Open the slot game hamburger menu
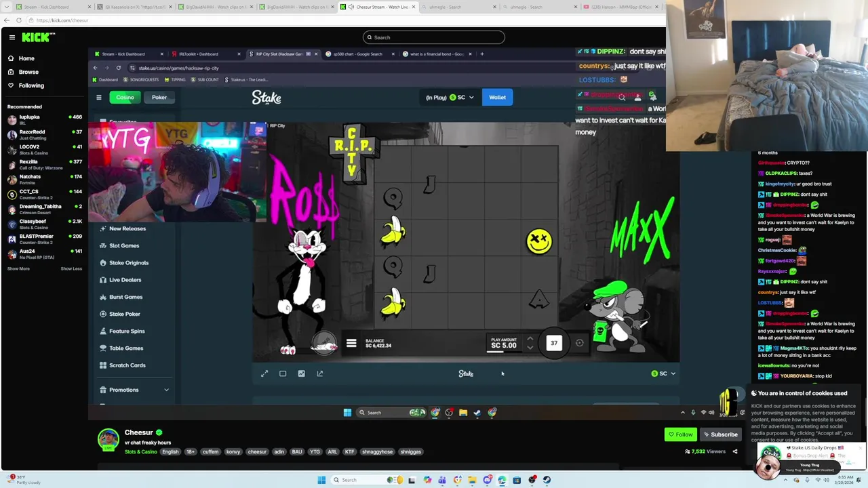The image size is (868, 488). pyautogui.click(x=351, y=344)
